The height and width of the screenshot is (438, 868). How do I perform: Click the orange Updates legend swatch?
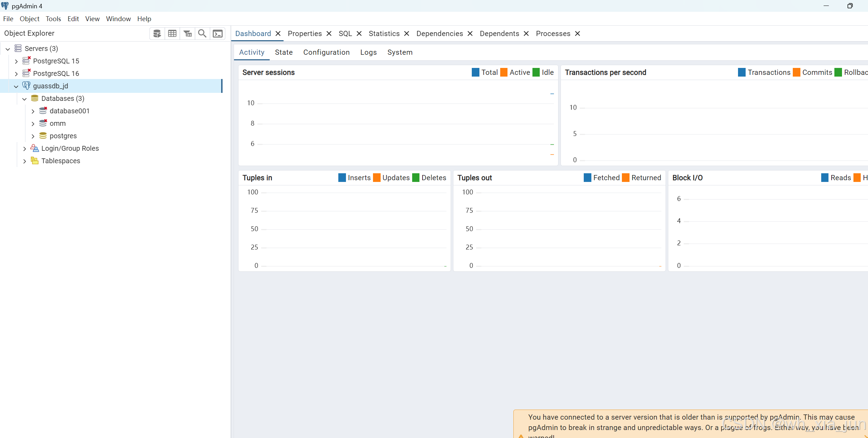pyautogui.click(x=376, y=178)
